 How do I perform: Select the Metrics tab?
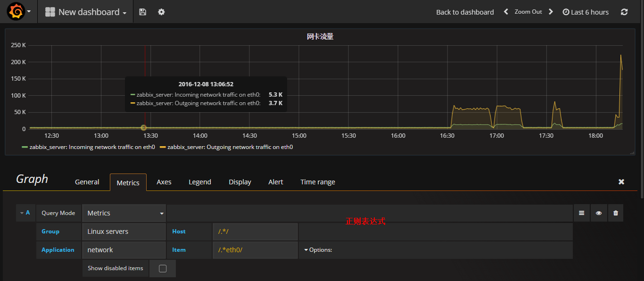(x=128, y=182)
